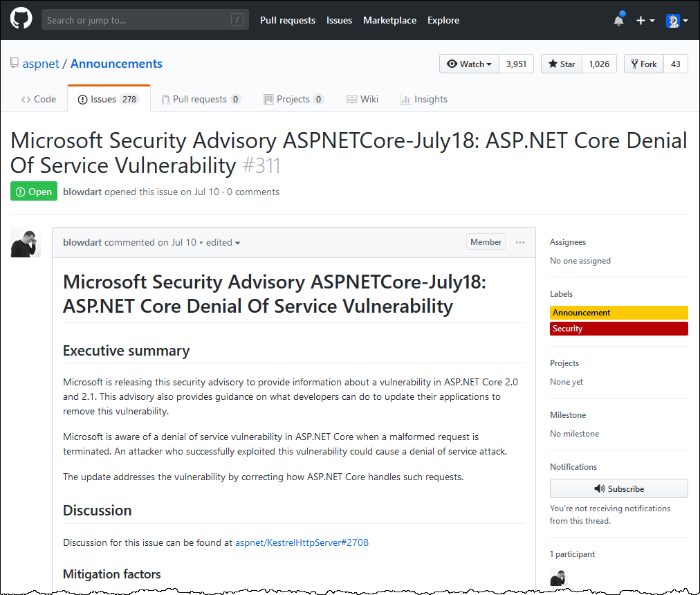View the 1,026 stargazers count

(599, 64)
